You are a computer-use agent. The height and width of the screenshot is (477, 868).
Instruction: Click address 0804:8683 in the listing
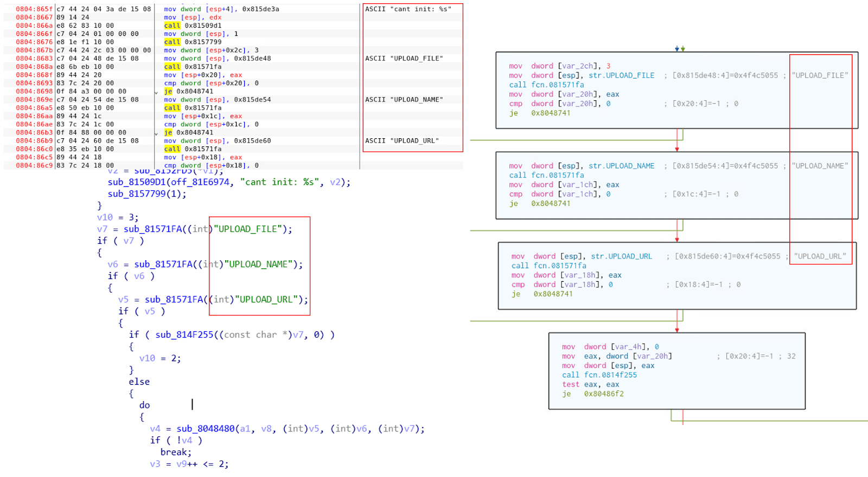(x=34, y=59)
